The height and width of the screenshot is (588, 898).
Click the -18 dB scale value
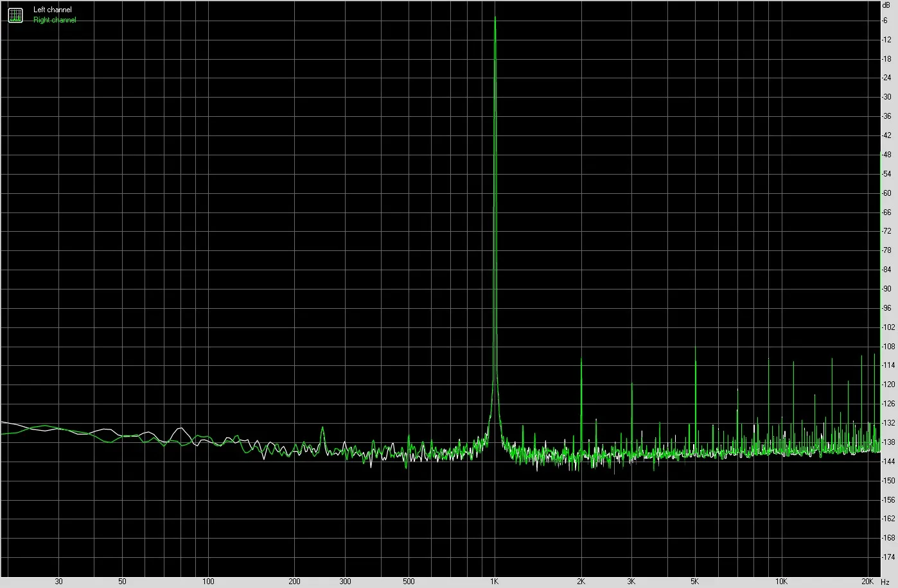[886, 59]
